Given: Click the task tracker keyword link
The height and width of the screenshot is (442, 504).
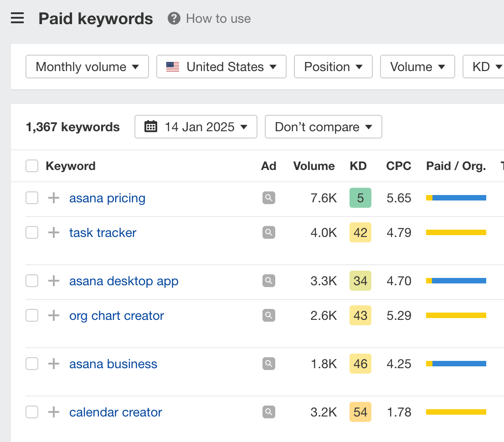Looking at the screenshot, I should coord(103,232).
